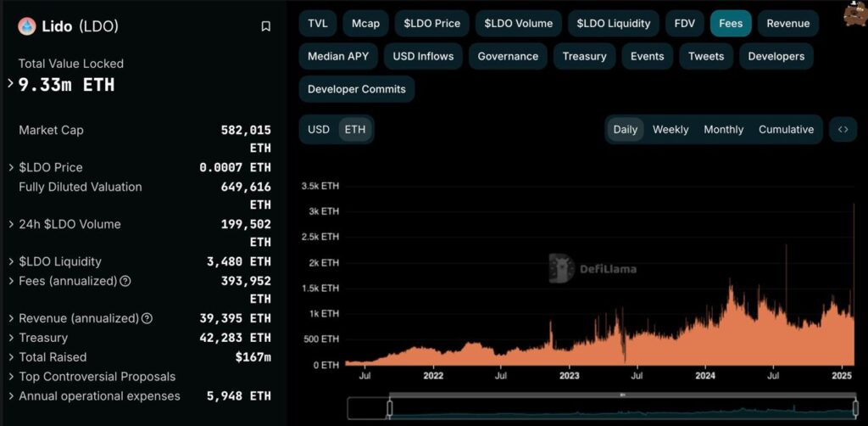Click the avatar icon at top right
This screenshot has width=868, height=426.
click(855, 14)
